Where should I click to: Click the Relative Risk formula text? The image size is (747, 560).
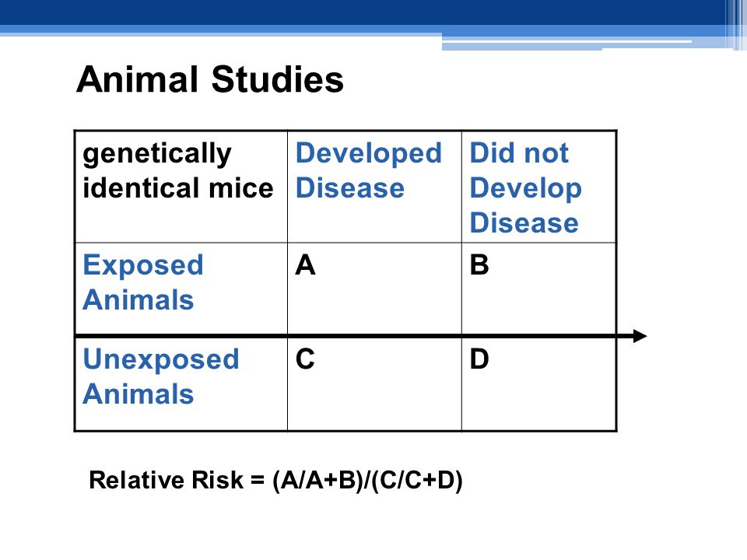tap(275, 480)
